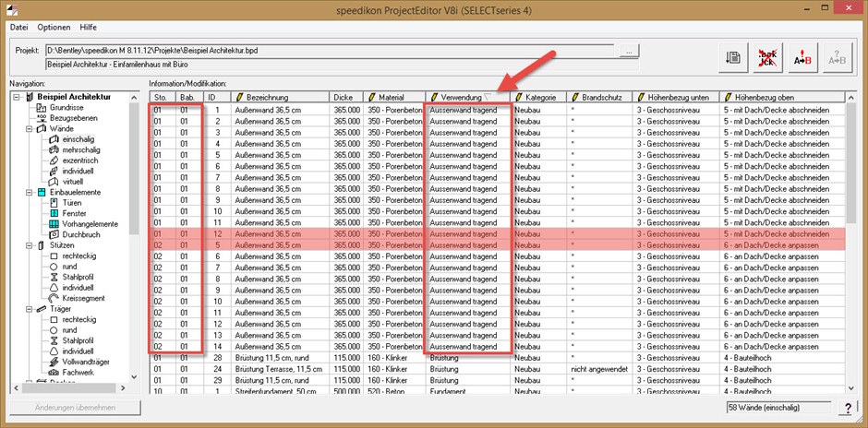Click the Fachwerk icon
Screen dimensions: 868x428
(54, 372)
